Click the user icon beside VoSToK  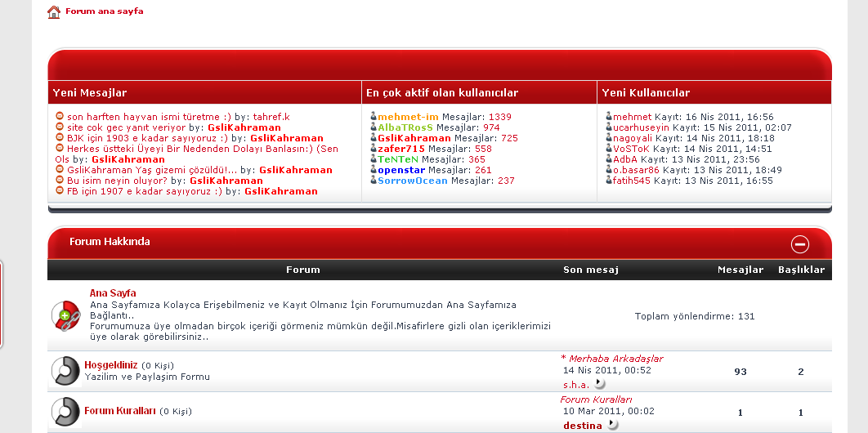(609, 148)
